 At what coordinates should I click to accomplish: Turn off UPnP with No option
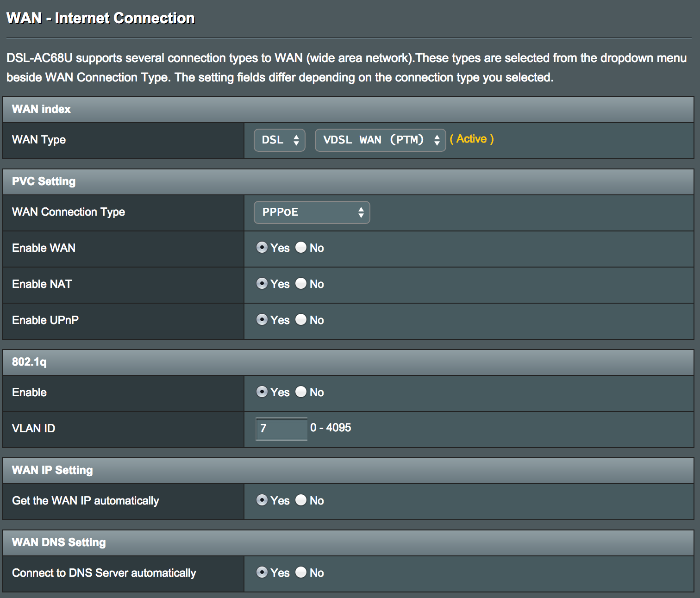click(301, 320)
